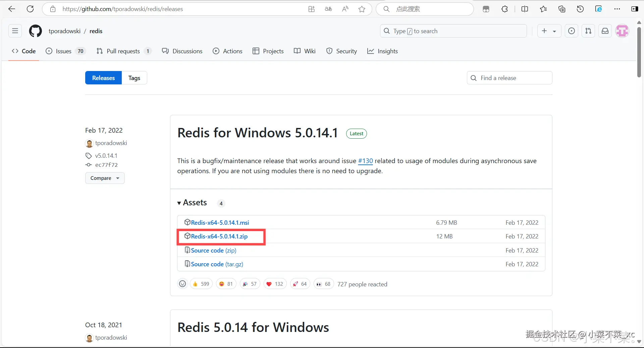This screenshot has height=348, width=644.
Task: Open the browser extensions puzzle icon
Action: (505, 9)
